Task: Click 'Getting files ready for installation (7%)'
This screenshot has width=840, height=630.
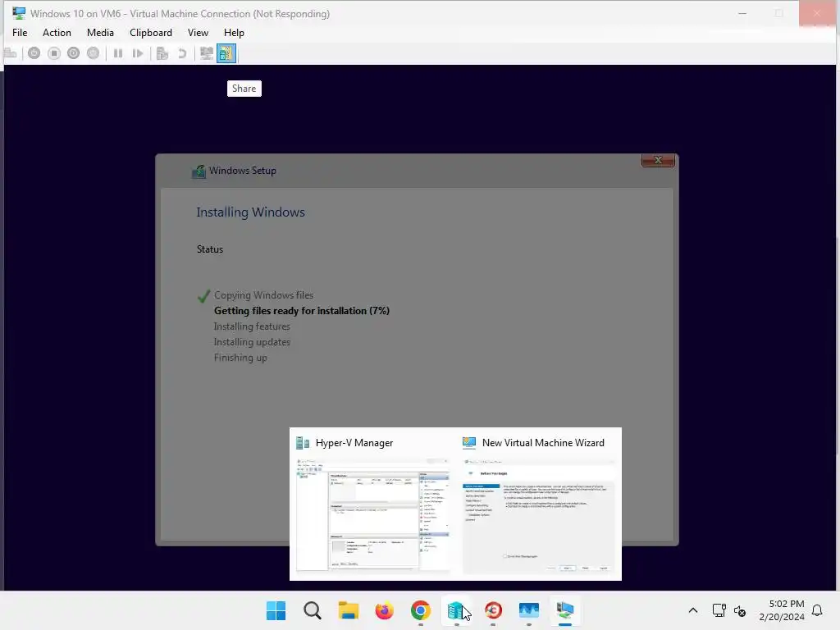Action: tap(302, 311)
